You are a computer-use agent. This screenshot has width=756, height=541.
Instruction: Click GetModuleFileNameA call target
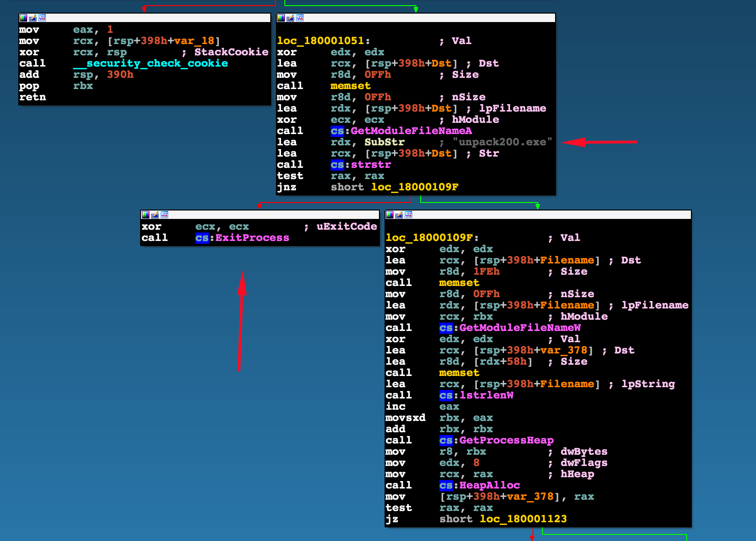411,131
